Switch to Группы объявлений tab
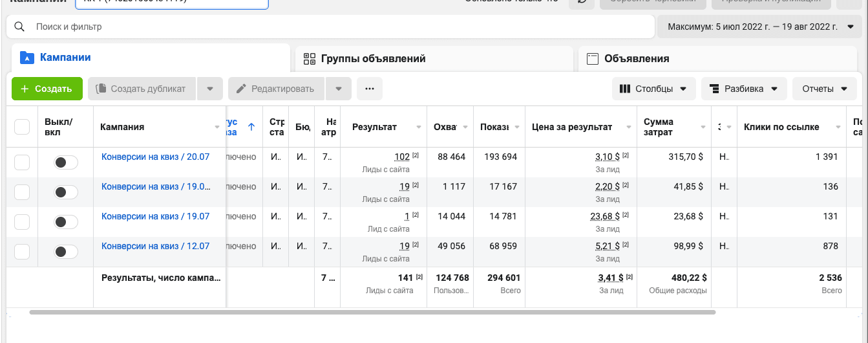 tap(434, 58)
